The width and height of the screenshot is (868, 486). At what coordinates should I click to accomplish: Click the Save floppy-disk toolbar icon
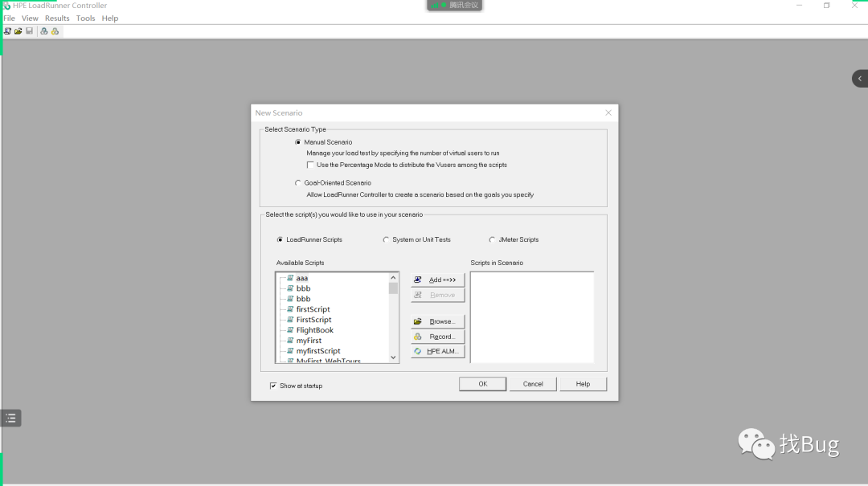(30, 31)
